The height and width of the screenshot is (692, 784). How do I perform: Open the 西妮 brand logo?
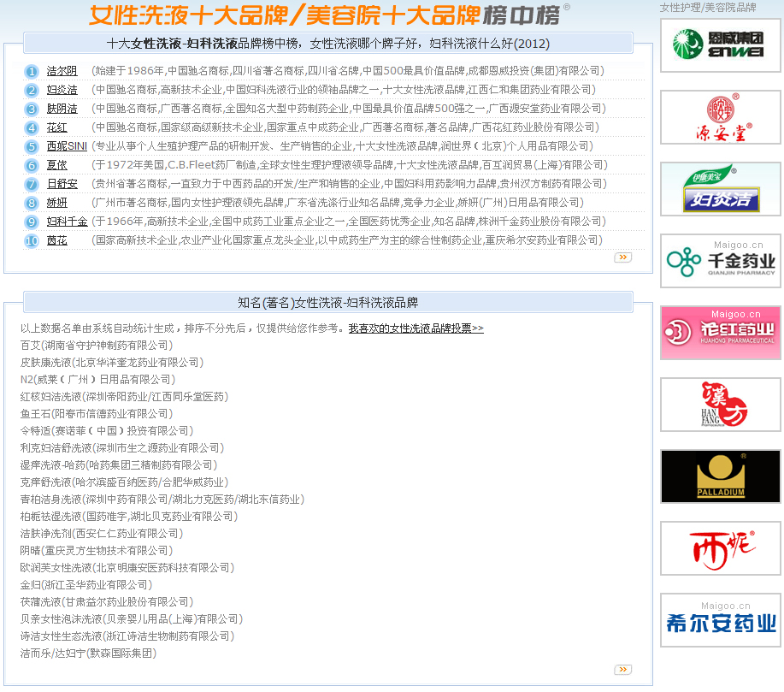721,548
